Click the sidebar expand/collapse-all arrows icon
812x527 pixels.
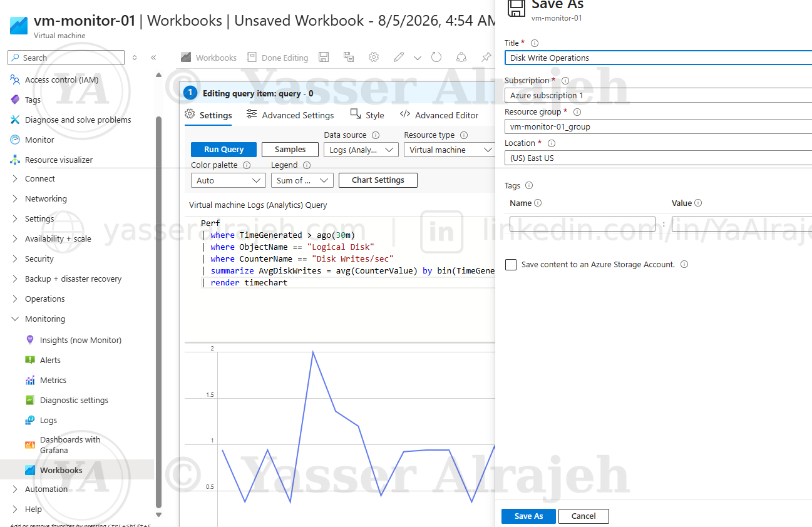coord(134,58)
